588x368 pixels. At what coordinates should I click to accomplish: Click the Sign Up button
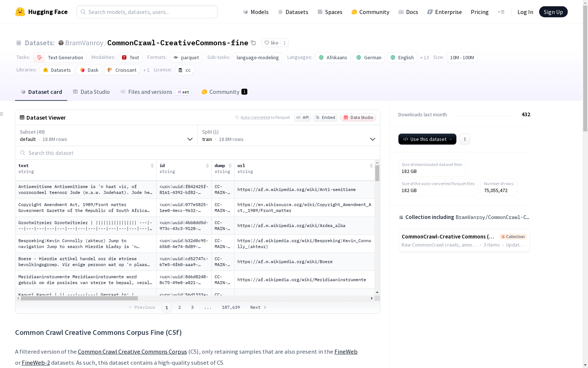click(x=553, y=12)
